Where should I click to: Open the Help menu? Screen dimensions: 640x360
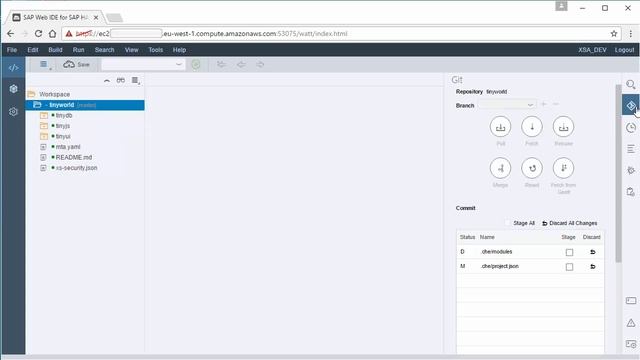coord(179,50)
